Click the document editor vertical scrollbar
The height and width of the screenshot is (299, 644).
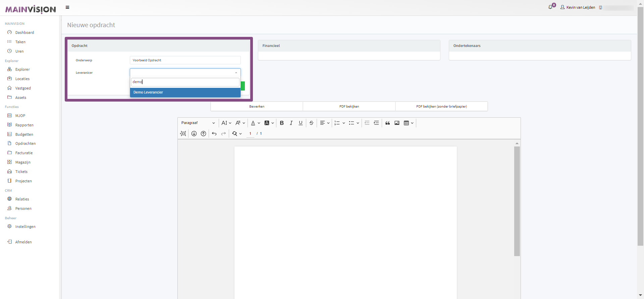click(x=517, y=201)
